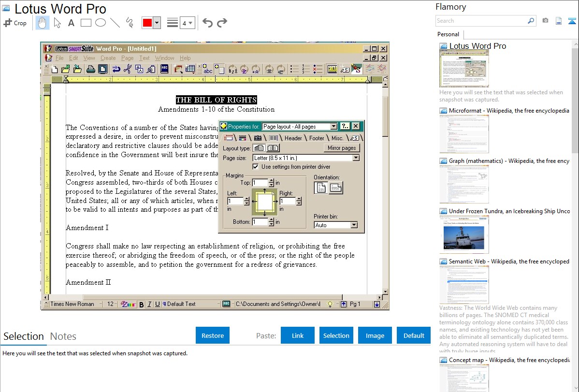Choose the text annotation A tool

tap(71, 23)
